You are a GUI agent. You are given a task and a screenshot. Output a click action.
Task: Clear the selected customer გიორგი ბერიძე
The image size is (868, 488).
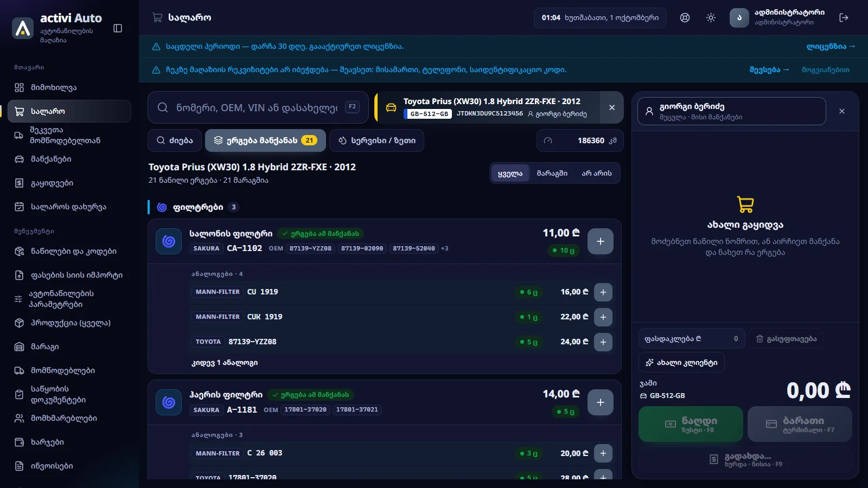point(842,111)
